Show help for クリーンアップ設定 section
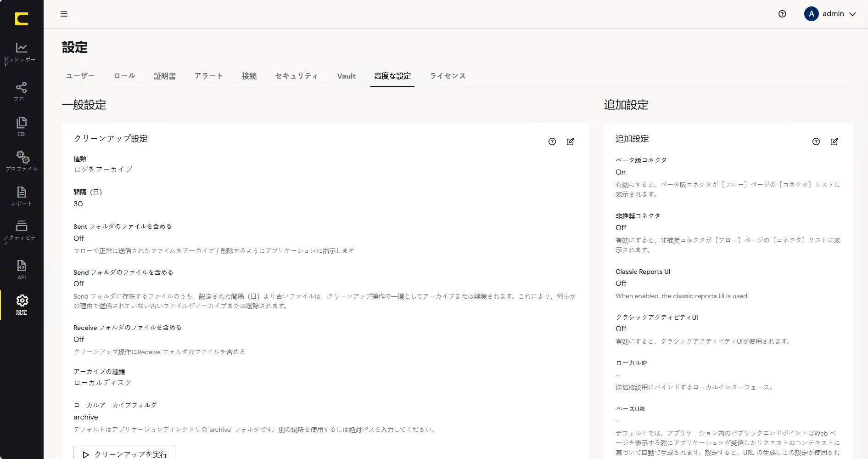The width and height of the screenshot is (868, 459). click(x=552, y=142)
